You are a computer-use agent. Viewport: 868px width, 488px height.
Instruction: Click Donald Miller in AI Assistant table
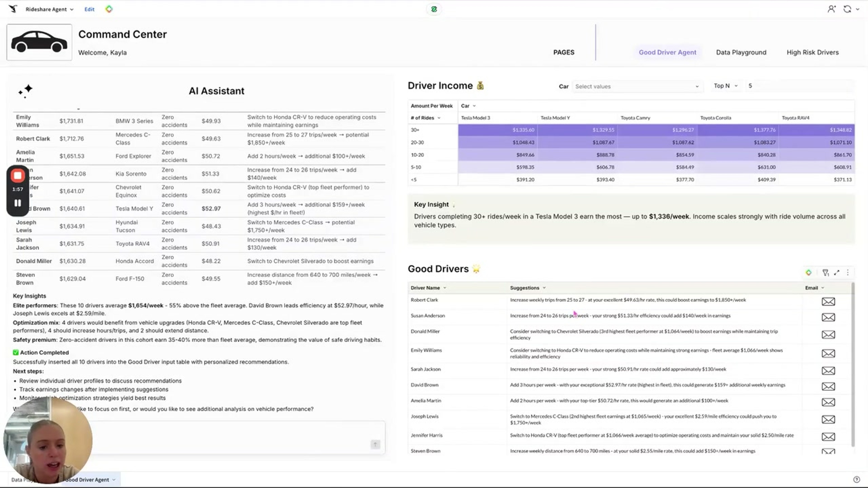(34, 261)
